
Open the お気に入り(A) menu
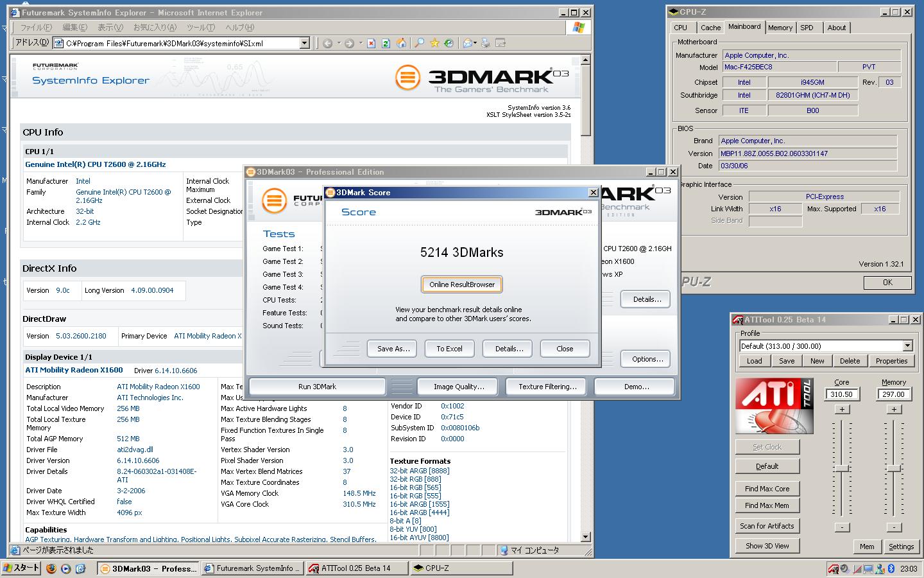point(155,27)
